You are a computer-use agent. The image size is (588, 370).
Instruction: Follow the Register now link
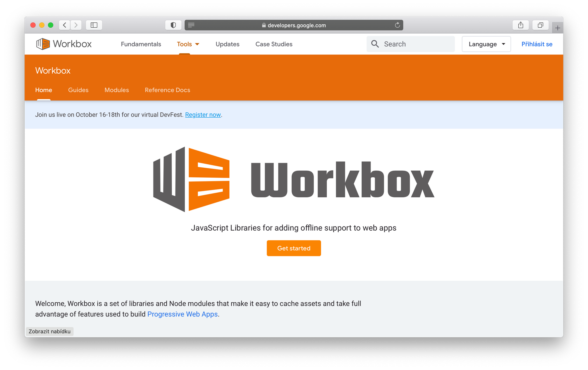pos(203,115)
